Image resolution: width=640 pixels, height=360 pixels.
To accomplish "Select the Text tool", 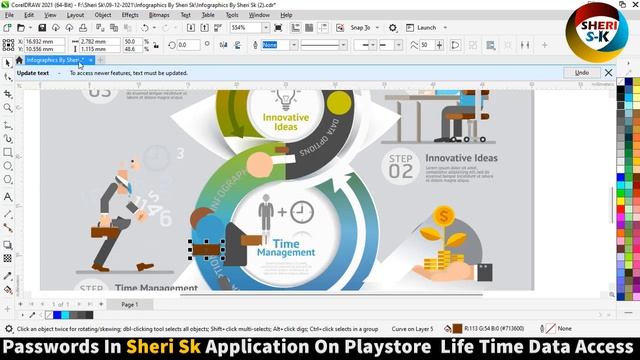I will pos(7,197).
